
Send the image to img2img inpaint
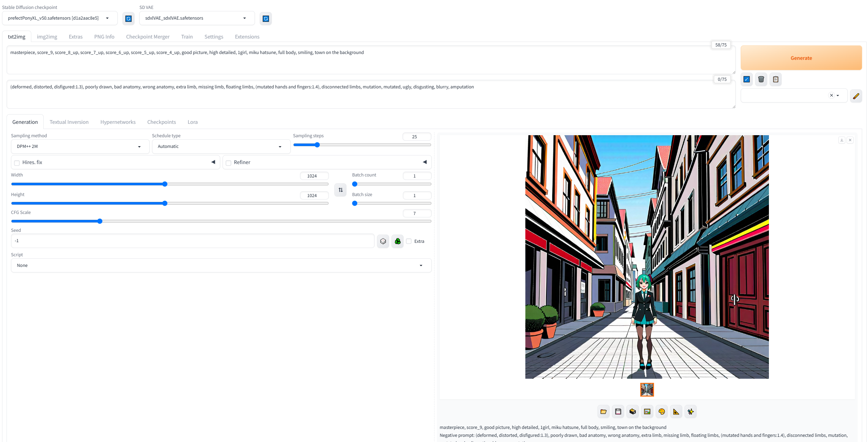coord(662,412)
